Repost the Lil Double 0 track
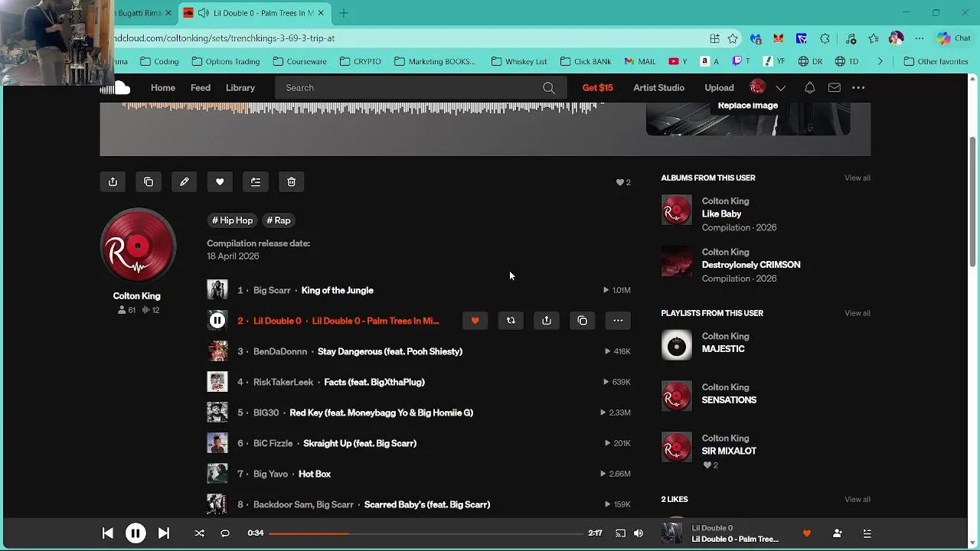Viewport: 980px width, 551px height. 511,321
